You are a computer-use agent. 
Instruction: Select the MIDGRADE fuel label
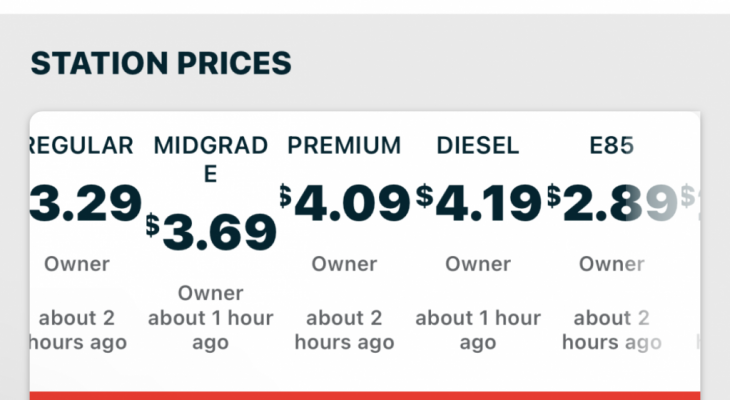(210, 159)
